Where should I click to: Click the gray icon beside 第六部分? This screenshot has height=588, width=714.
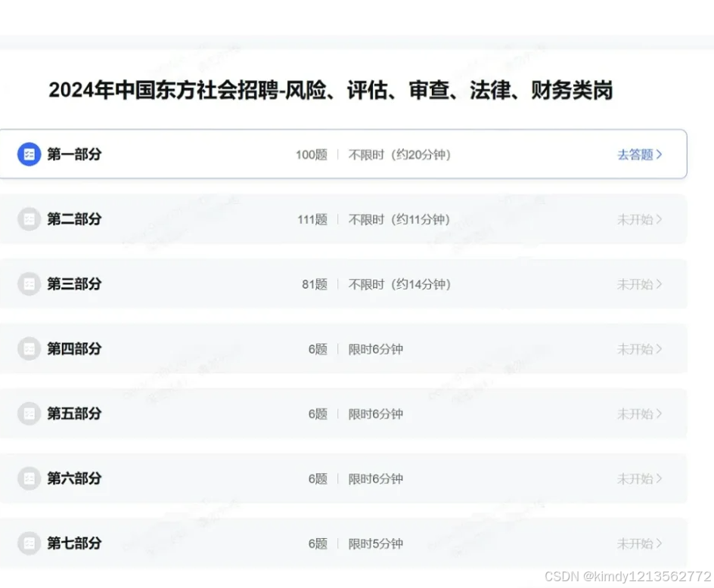coord(29,478)
